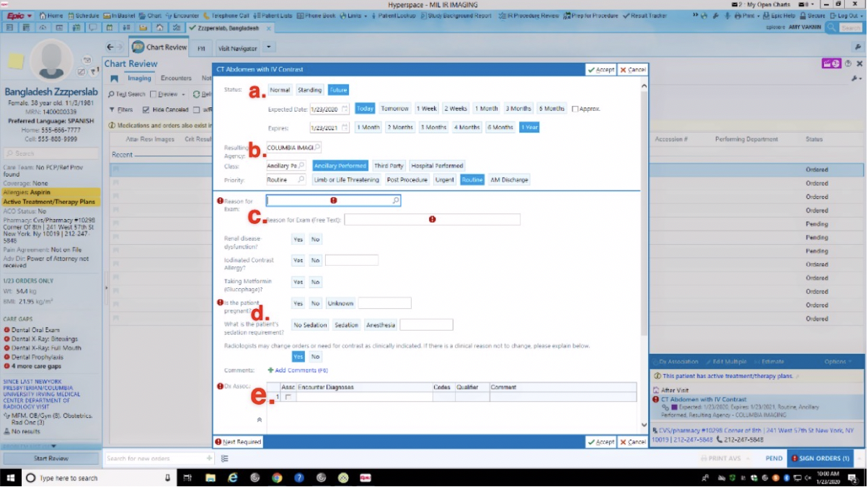The height and width of the screenshot is (487, 868).
Task: Open Chrome from the Windows taskbar
Action: pos(277,478)
